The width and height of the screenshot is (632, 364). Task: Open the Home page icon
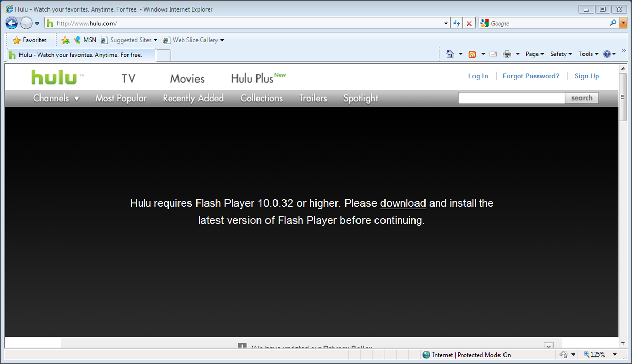[x=450, y=54]
